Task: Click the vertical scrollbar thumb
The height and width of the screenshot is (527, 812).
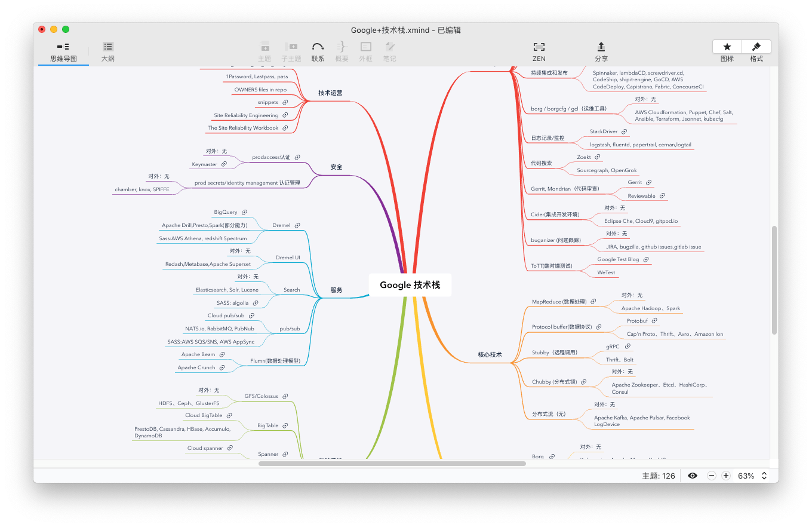Action: tap(774, 280)
